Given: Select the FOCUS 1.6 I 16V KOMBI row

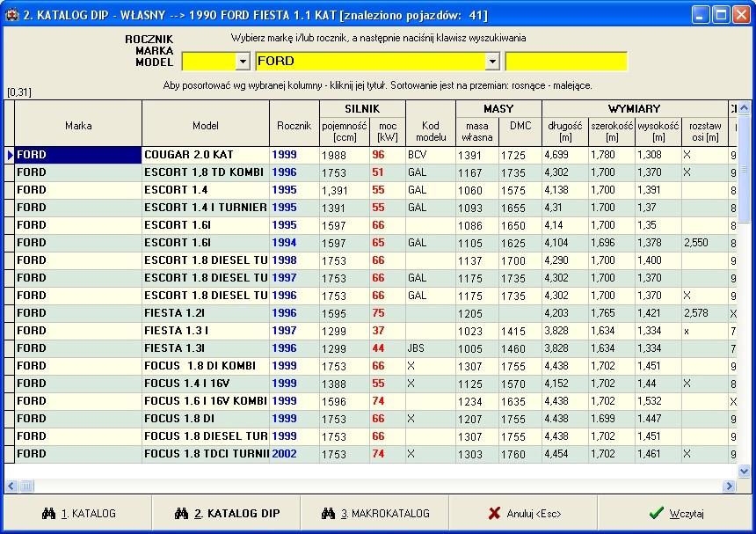Looking at the screenshot, I should [371, 401].
